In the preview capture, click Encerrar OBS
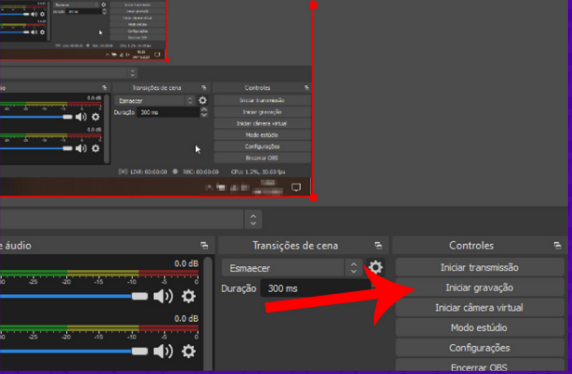This screenshot has height=374, width=572. tap(262, 158)
